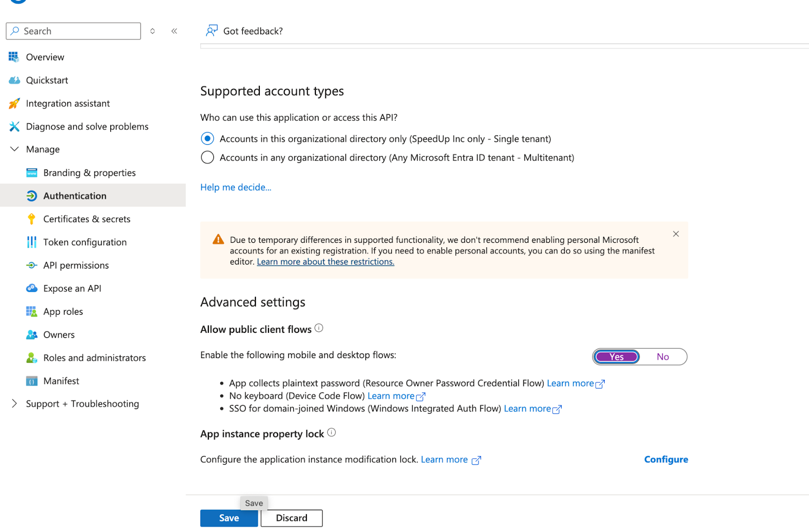This screenshot has width=809, height=532.
Task: Click the Integration assistant rocket icon
Action: [x=14, y=104]
